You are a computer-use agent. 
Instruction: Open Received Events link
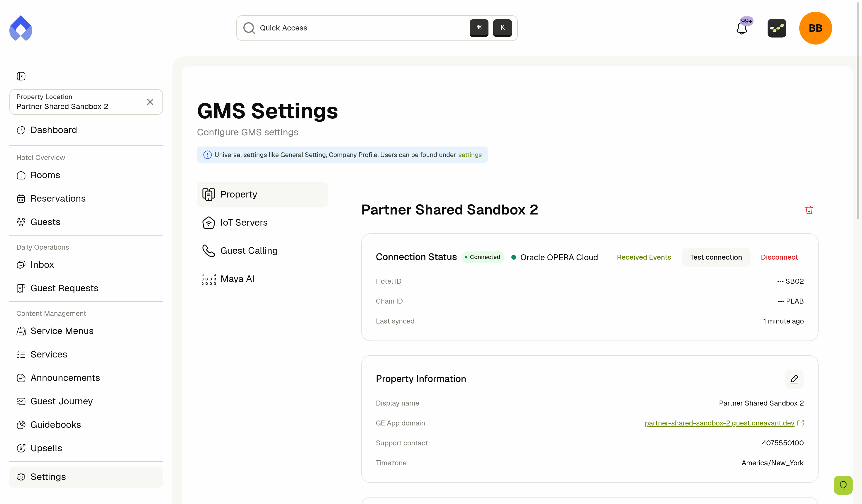click(644, 257)
